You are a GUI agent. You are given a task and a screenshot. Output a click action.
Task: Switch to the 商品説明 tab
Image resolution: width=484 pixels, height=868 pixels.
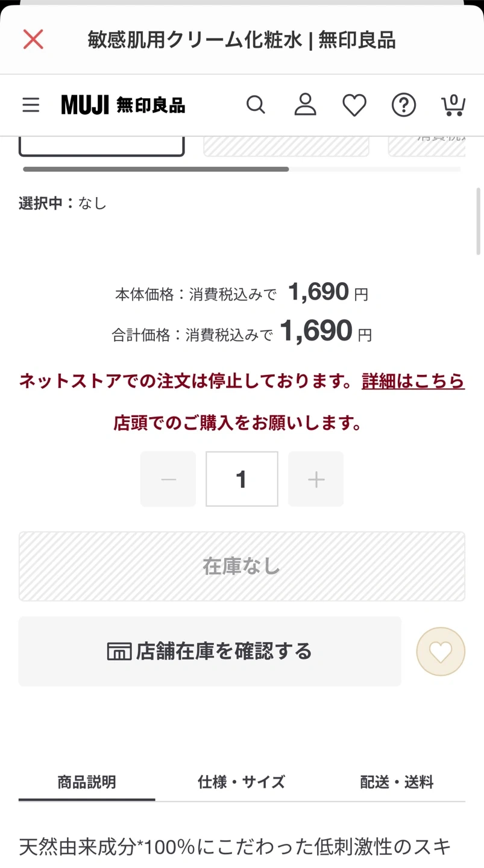pos(87,782)
